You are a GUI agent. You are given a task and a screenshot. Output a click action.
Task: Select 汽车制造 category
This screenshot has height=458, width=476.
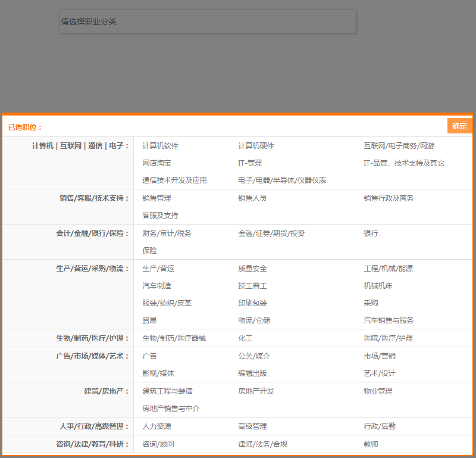[156, 286]
